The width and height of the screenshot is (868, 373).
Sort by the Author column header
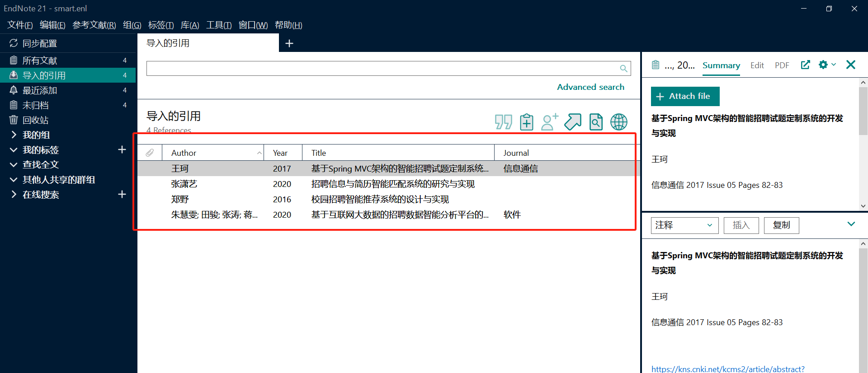pos(212,153)
